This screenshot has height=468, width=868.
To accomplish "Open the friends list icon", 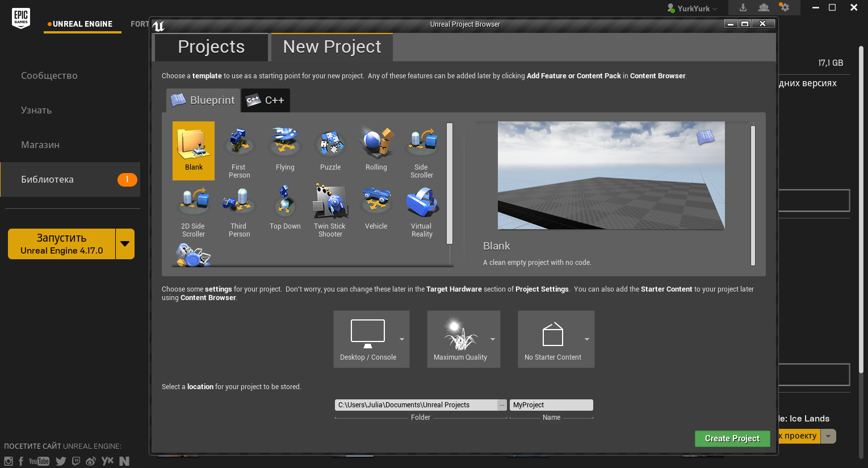I will pyautogui.click(x=764, y=7).
